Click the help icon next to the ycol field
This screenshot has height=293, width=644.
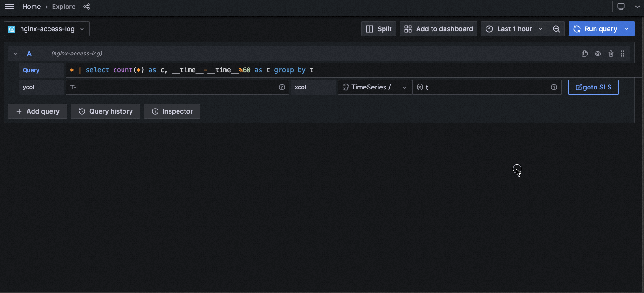coord(282,87)
